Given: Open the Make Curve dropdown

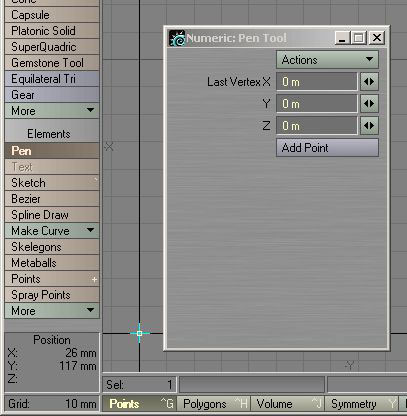Looking at the screenshot, I should point(52,231).
